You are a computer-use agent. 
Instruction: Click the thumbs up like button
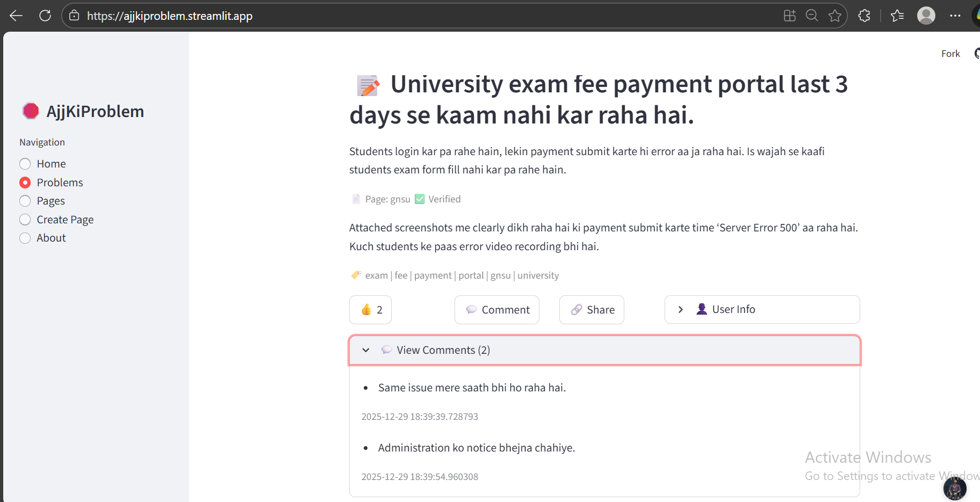pyautogui.click(x=371, y=310)
